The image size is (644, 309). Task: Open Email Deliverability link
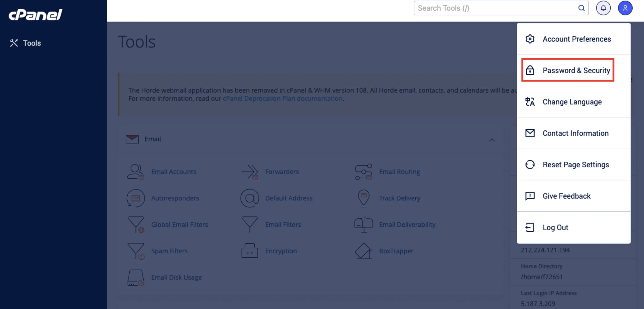(x=407, y=225)
